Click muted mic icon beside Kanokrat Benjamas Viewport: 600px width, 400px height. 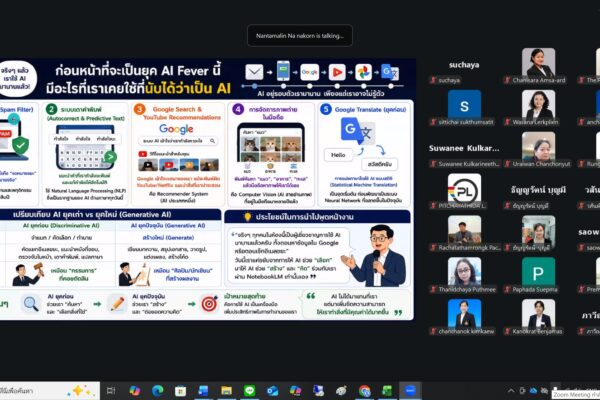click(x=507, y=331)
